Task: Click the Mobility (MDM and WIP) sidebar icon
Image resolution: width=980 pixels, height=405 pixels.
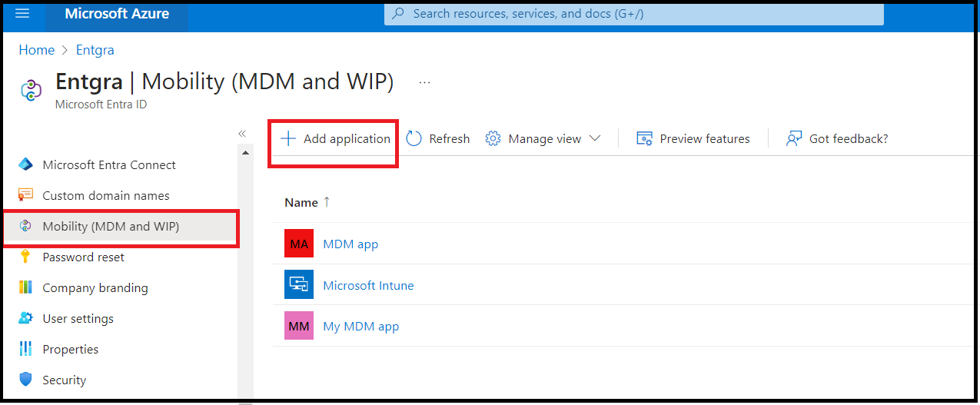Action: 25,226
